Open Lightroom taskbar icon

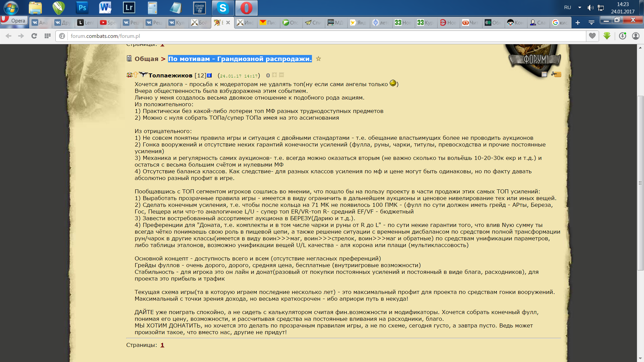(129, 8)
